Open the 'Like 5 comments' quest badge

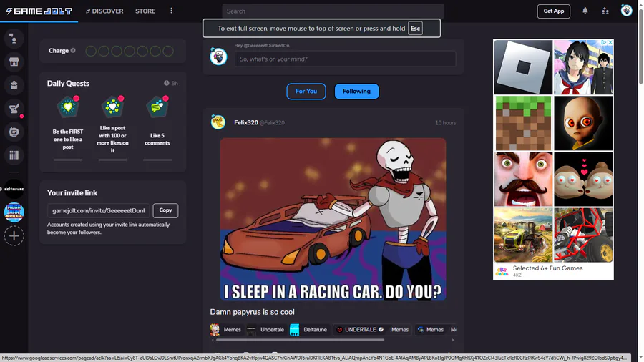[157, 107]
